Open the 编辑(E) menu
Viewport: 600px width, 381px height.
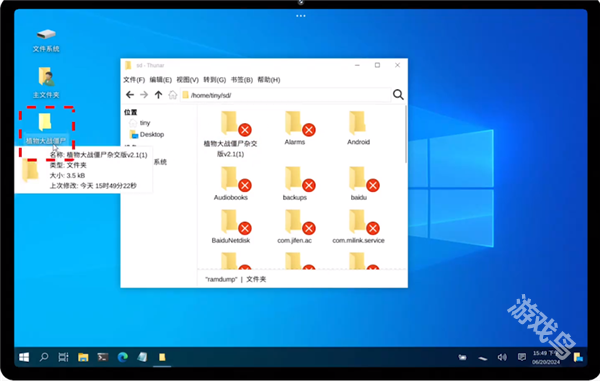tap(161, 80)
